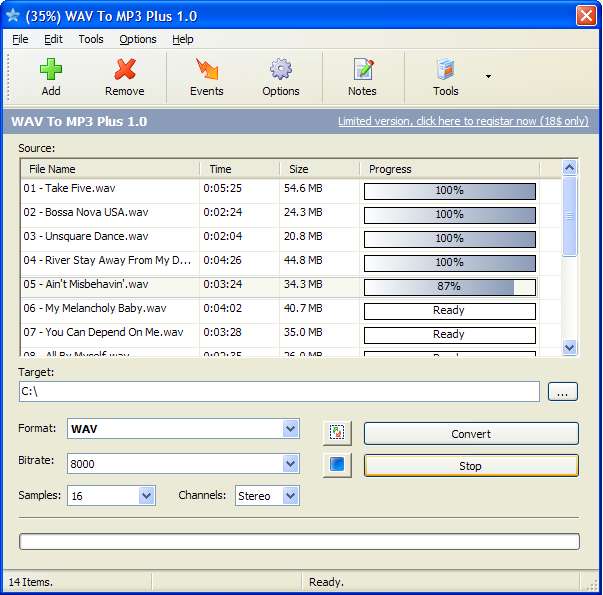Click the 0:02:24 time cell
Screen dimensions: 603x595
(x=222, y=212)
